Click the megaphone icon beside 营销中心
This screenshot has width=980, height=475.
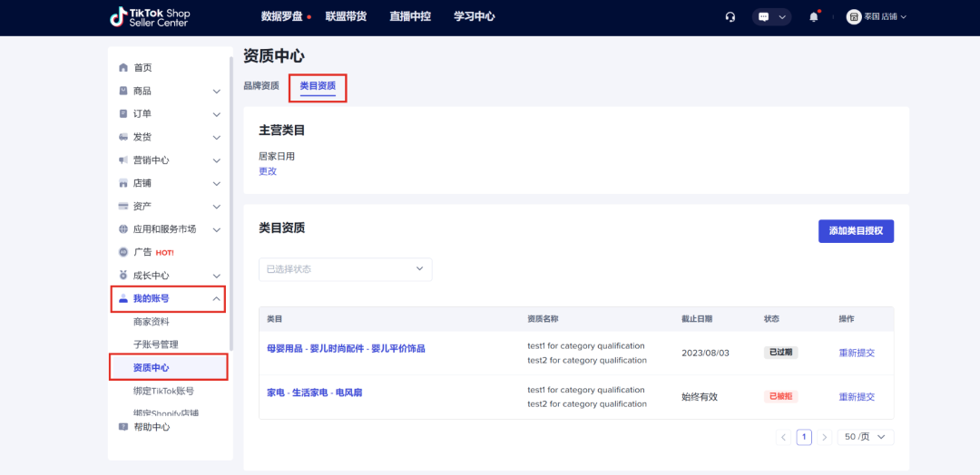pos(123,160)
